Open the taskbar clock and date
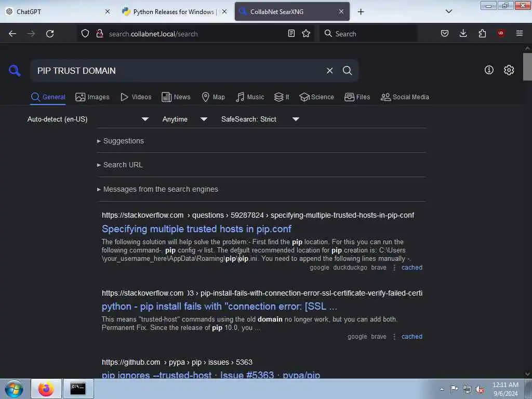532x399 pixels. (505, 389)
